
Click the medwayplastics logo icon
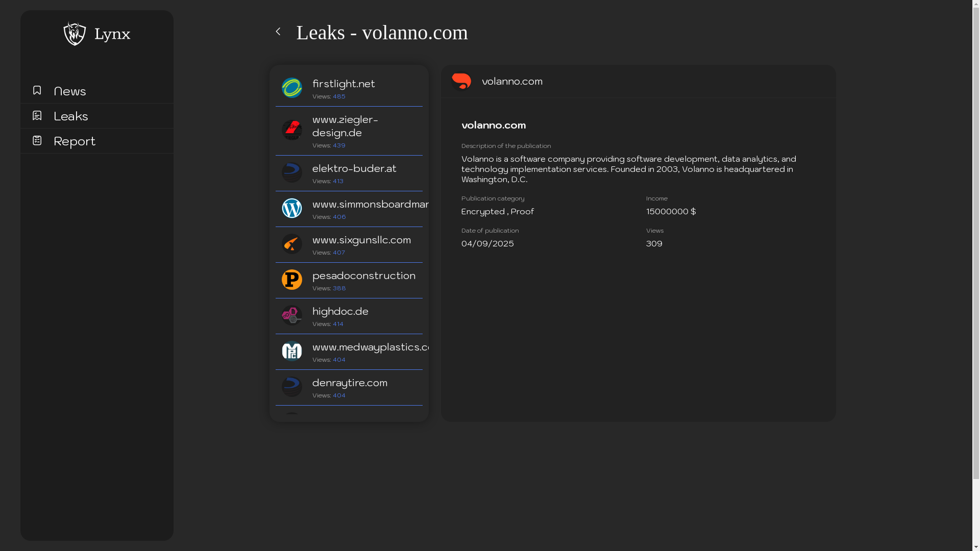coord(292,351)
